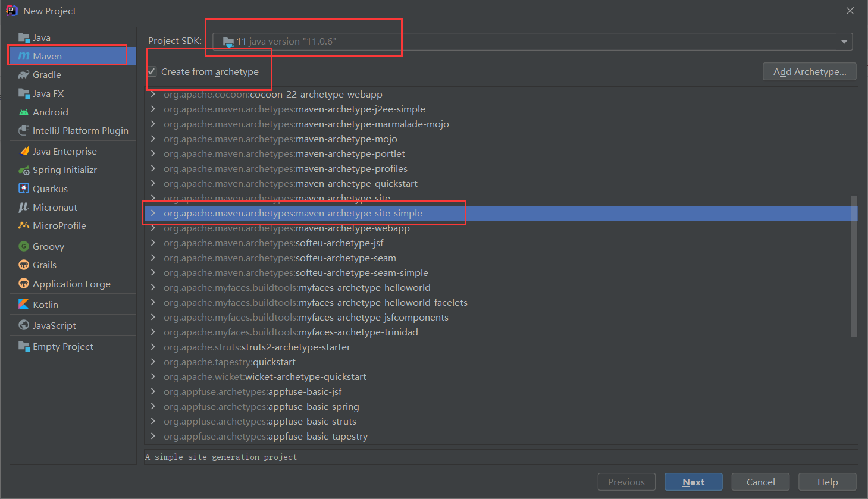Click the Grails icon
Image resolution: width=868 pixels, height=499 pixels.
click(x=24, y=265)
